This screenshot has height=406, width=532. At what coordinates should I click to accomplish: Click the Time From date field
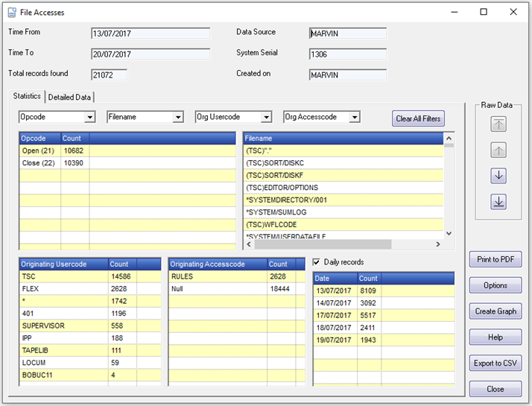click(x=151, y=34)
